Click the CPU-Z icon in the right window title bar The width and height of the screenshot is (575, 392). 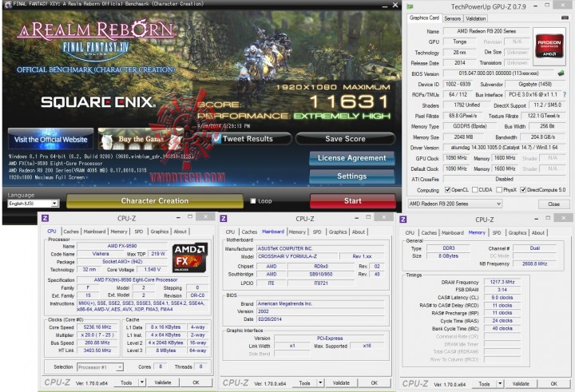click(403, 220)
